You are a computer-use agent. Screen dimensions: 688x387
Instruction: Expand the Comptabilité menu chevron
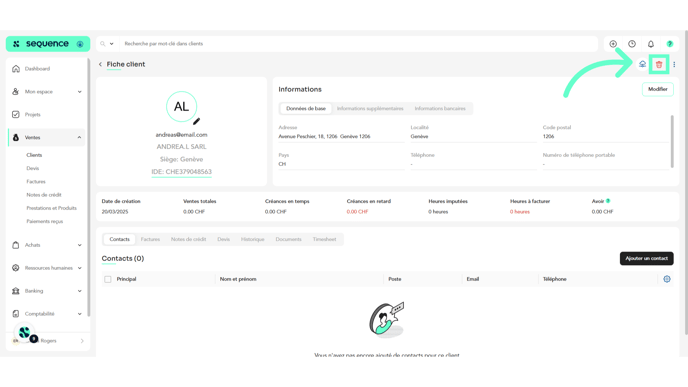[79, 314]
